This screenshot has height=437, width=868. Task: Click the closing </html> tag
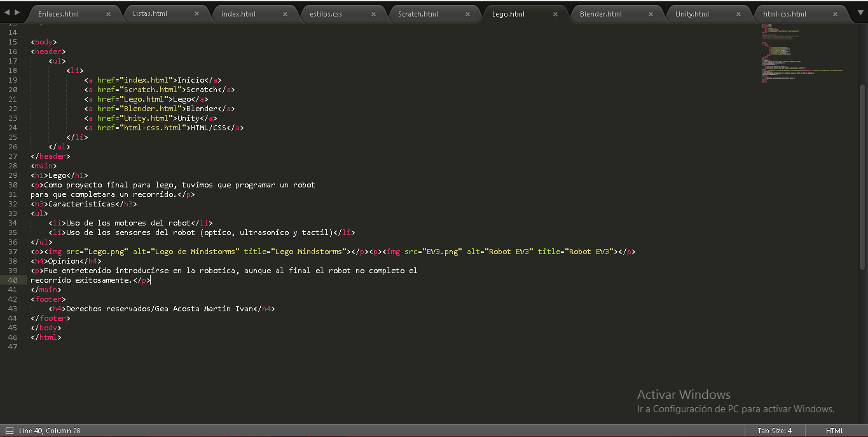coord(46,337)
